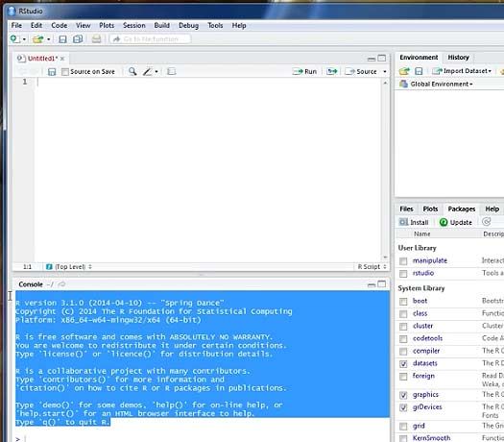Click the Update packages button
504x442 pixels.
pyautogui.click(x=455, y=222)
